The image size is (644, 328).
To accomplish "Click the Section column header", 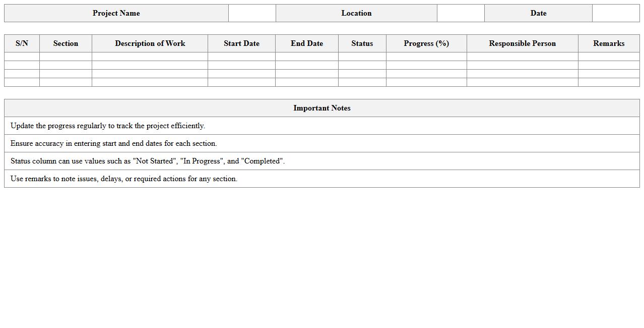I will click(x=66, y=43).
